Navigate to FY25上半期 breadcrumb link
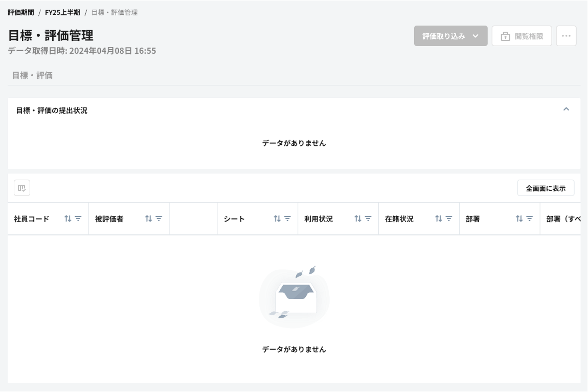Image resolution: width=588 pixels, height=392 pixels. pyautogui.click(x=62, y=12)
